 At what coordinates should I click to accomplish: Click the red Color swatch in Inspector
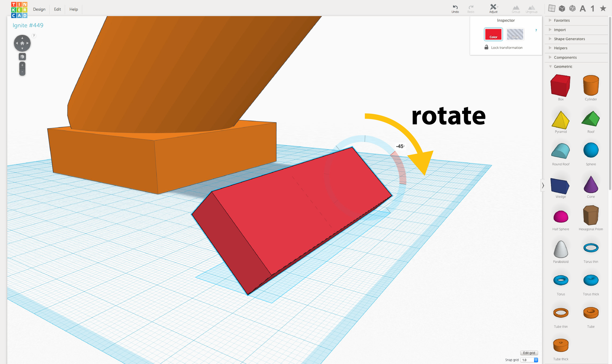[x=493, y=34]
